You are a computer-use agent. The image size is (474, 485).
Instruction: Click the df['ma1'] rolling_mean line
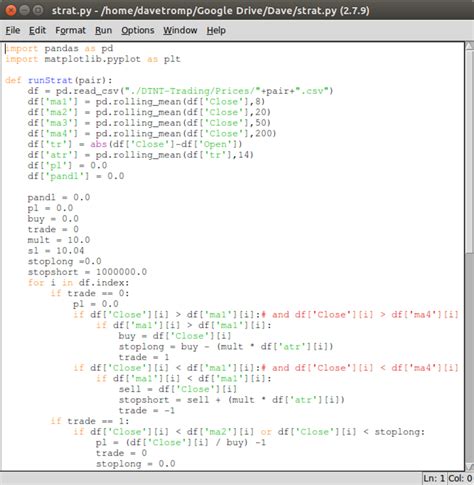click(146, 102)
